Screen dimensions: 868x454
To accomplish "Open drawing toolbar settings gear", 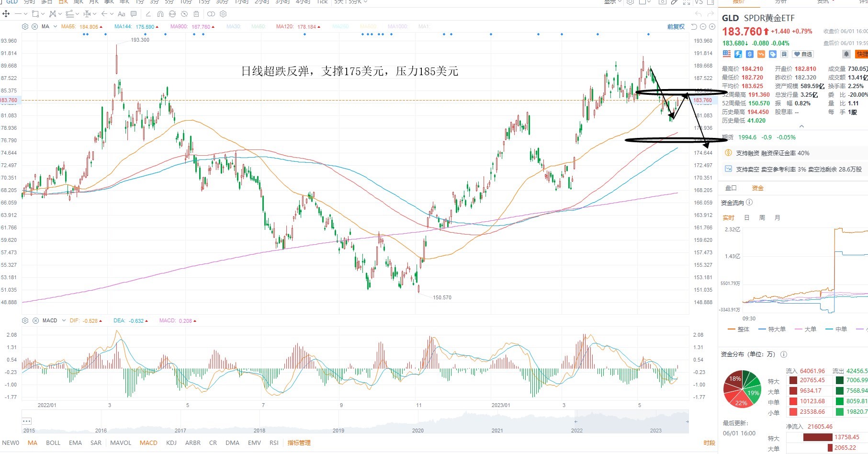I will tap(223, 14).
